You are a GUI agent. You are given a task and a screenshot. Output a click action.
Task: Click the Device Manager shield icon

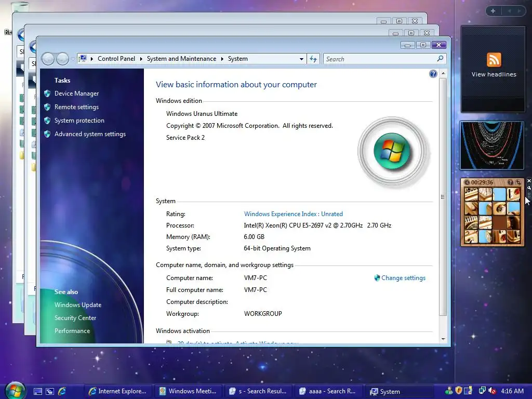coord(47,94)
